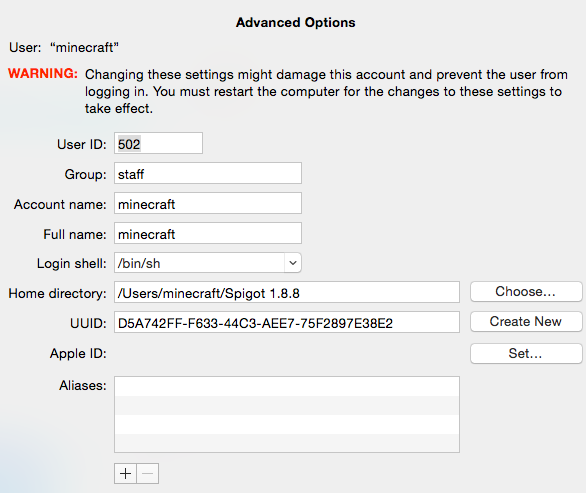Click the minus button under Aliases
This screenshot has width=586, height=493.
148,474
